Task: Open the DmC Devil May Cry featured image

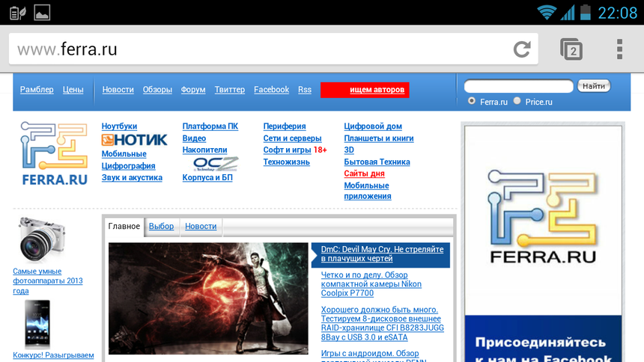Action: pyautogui.click(x=208, y=298)
